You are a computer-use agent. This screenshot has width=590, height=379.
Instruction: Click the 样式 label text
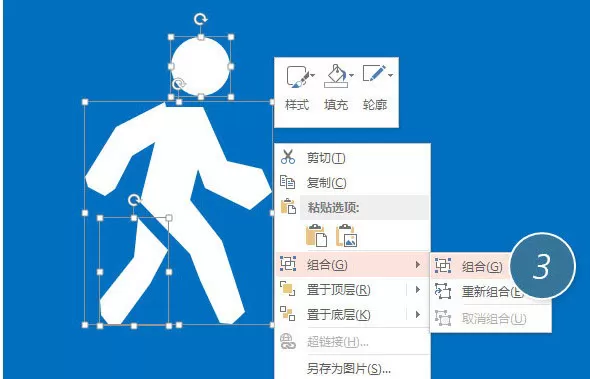pos(297,104)
